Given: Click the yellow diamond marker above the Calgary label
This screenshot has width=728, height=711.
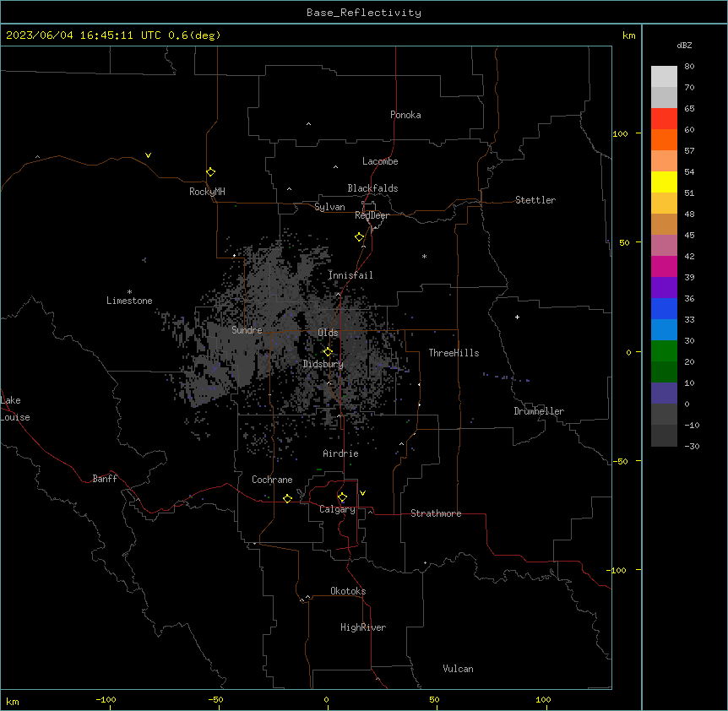Looking at the screenshot, I should pyautogui.click(x=342, y=497).
